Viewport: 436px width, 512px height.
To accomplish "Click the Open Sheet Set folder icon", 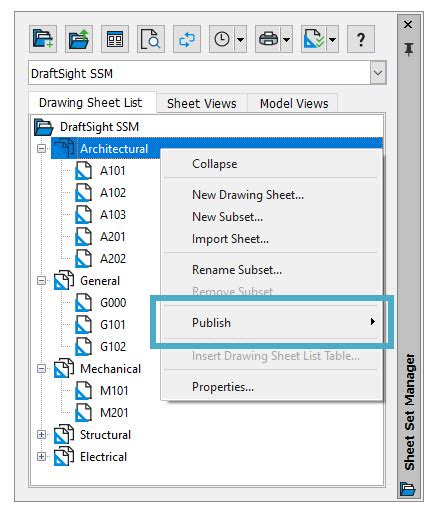I will coord(79,39).
